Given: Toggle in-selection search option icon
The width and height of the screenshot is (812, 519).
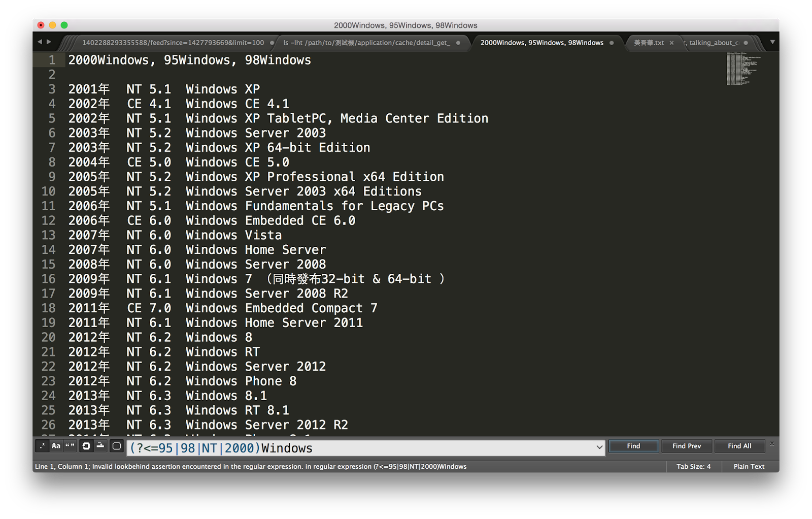Looking at the screenshot, I should [100, 446].
